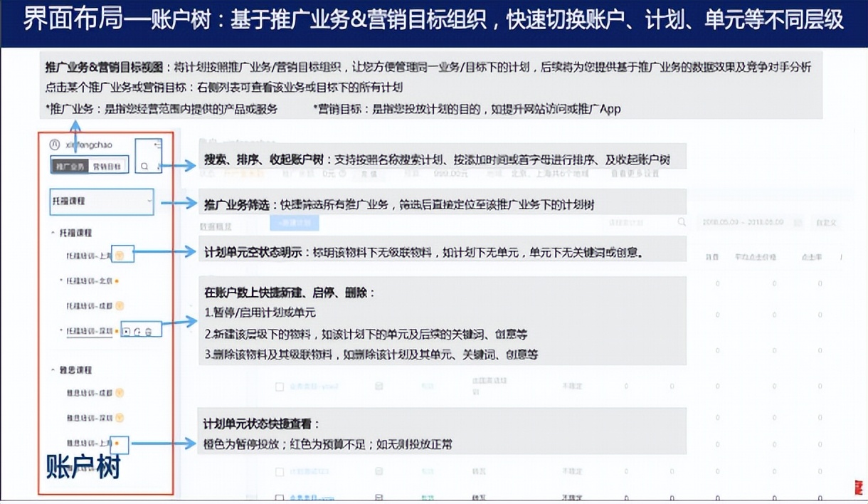Select 托福培训-北京 in the tree
868x504 pixels.
(89, 280)
